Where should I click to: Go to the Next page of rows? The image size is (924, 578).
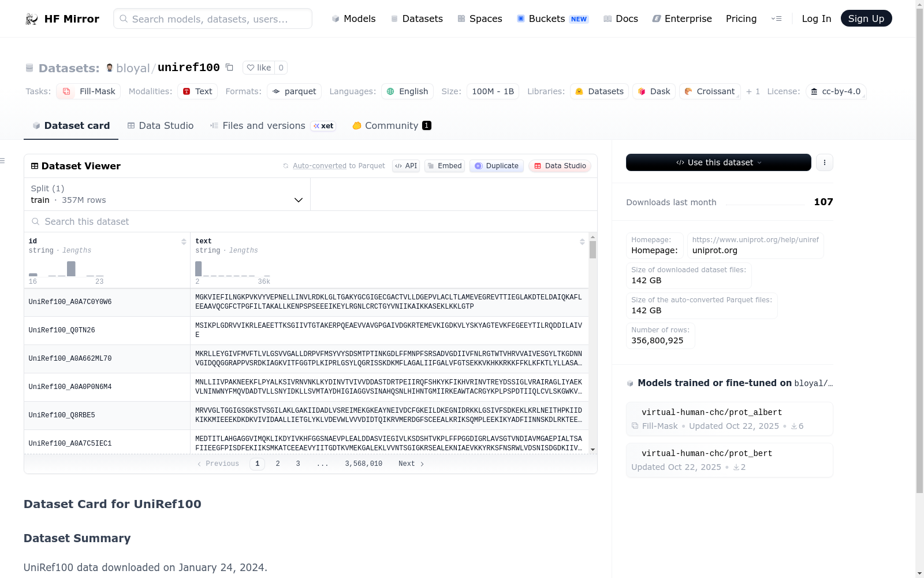tap(411, 464)
